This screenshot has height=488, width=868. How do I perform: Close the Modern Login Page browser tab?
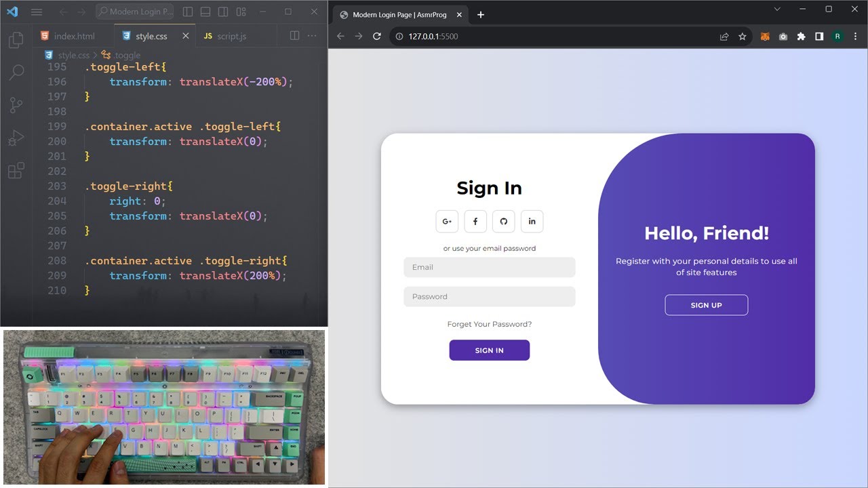coord(460,15)
